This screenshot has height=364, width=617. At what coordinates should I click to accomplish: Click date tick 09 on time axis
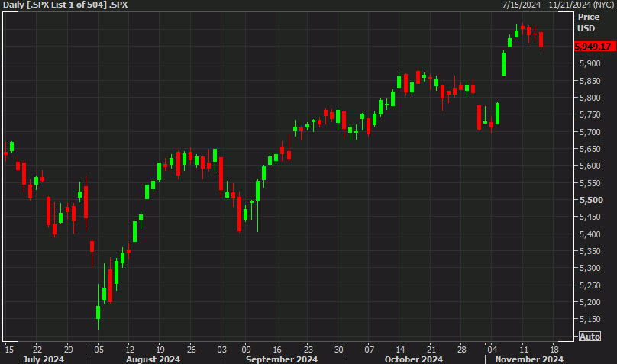[246, 349]
